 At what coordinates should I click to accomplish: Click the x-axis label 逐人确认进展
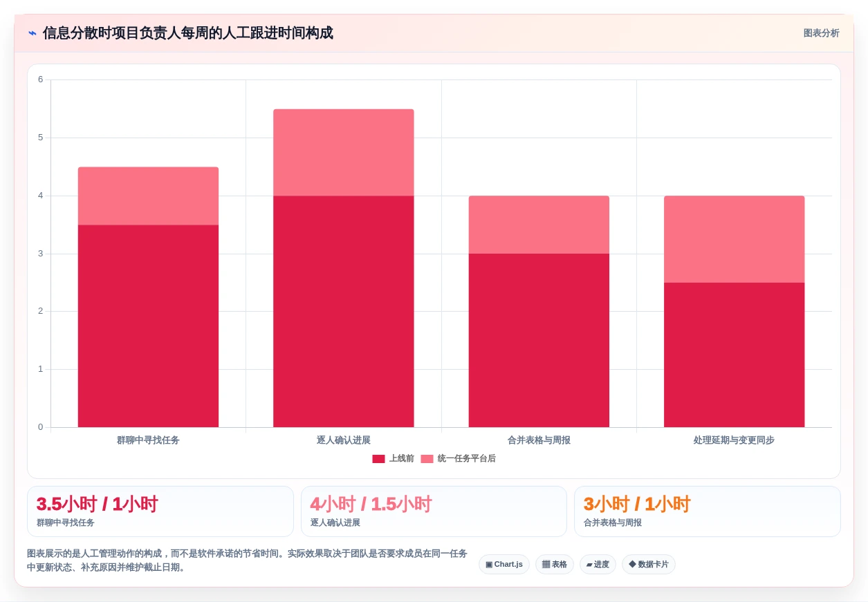click(344, 440)
